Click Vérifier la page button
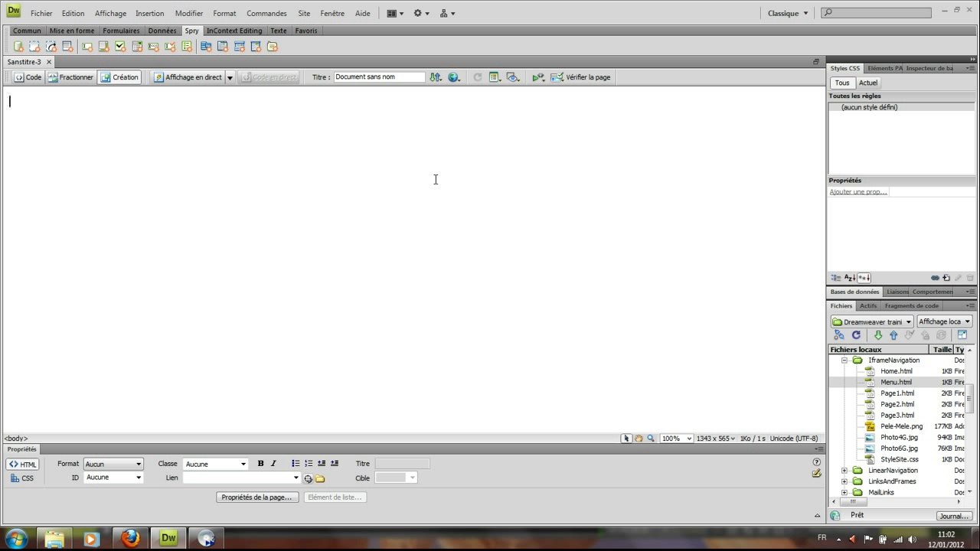 (x=581, y=77)
